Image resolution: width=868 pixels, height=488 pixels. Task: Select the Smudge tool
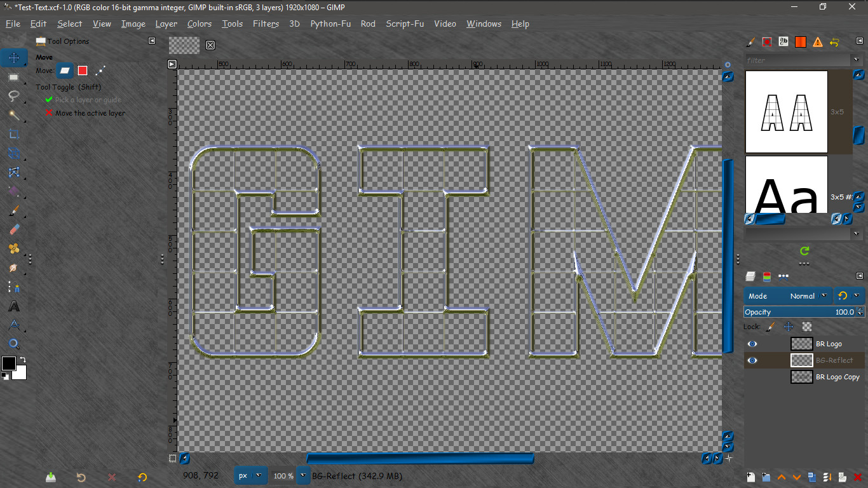coord(14,268)
